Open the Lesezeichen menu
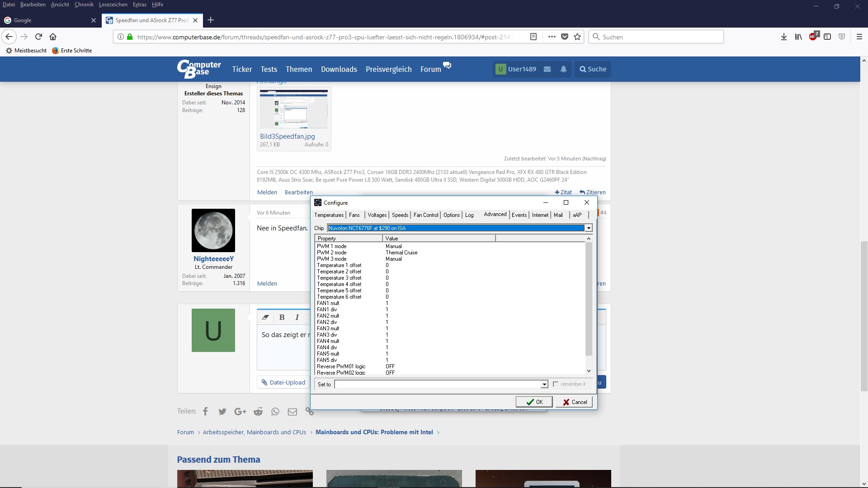Viewport: 868px width, 488px height. pos(113,5)
